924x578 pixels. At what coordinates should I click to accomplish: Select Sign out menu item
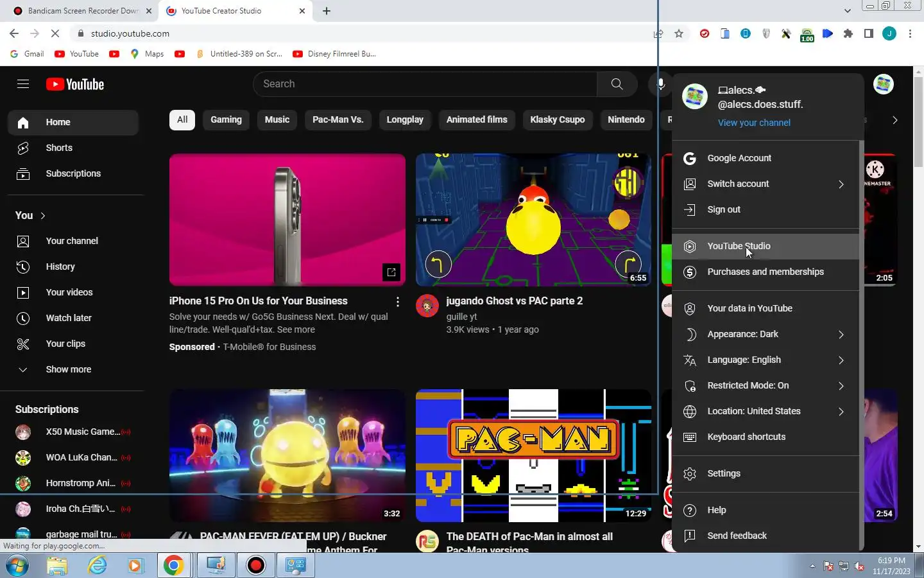pyautogui.click(x=766, y=209)
